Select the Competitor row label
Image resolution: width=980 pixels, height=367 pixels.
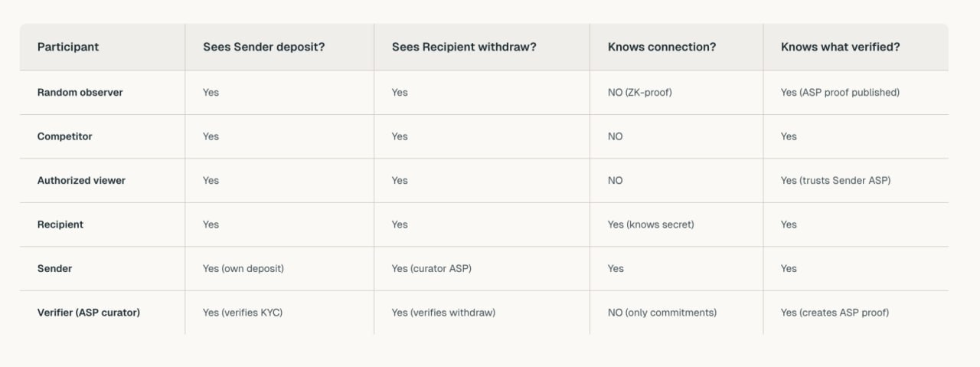(64, 136)
